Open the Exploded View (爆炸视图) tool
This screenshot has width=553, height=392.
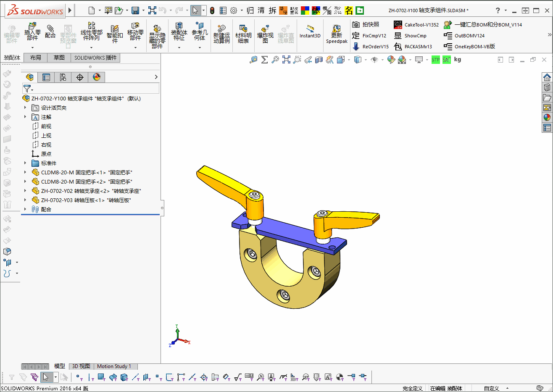(x=265, y=34)
